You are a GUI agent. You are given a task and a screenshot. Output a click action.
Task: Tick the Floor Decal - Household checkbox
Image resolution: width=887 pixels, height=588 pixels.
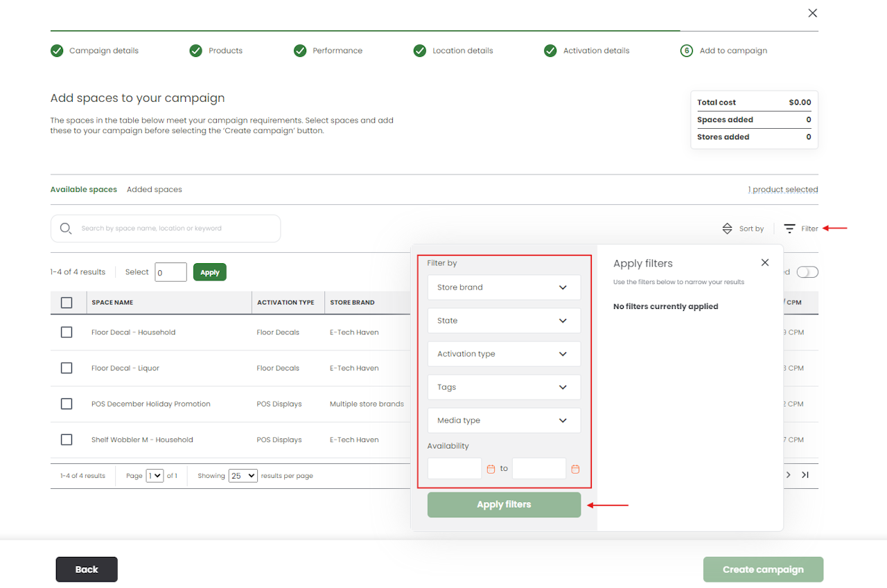click(67, 332)
